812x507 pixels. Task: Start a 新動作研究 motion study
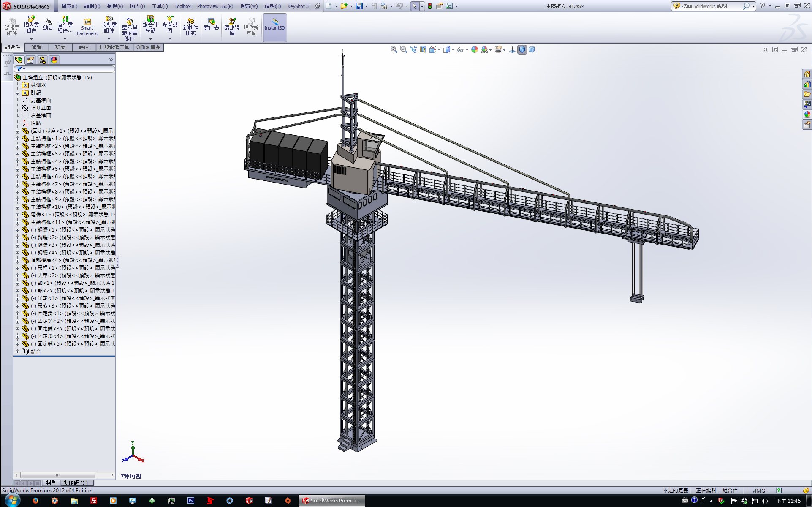click(190, 26)
